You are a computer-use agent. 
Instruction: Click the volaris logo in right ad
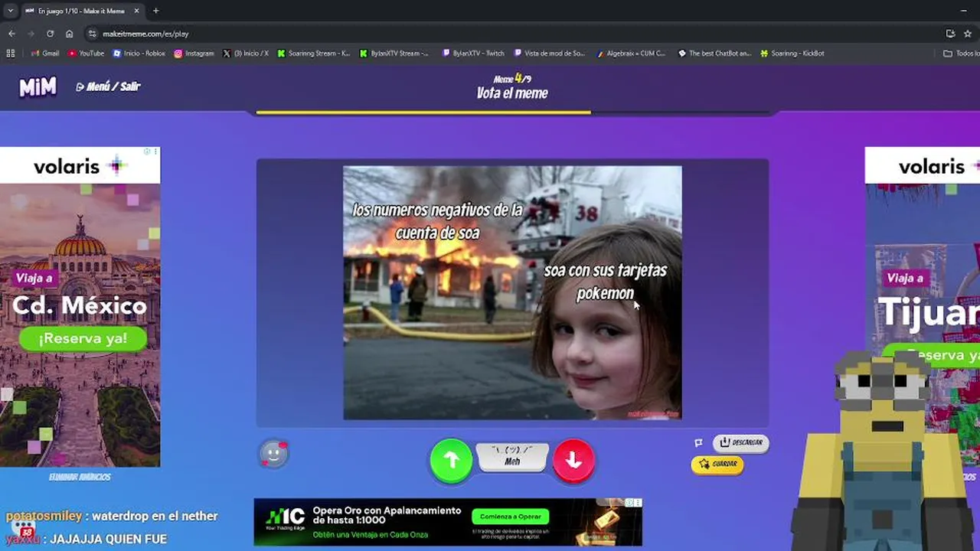[939, 166]
